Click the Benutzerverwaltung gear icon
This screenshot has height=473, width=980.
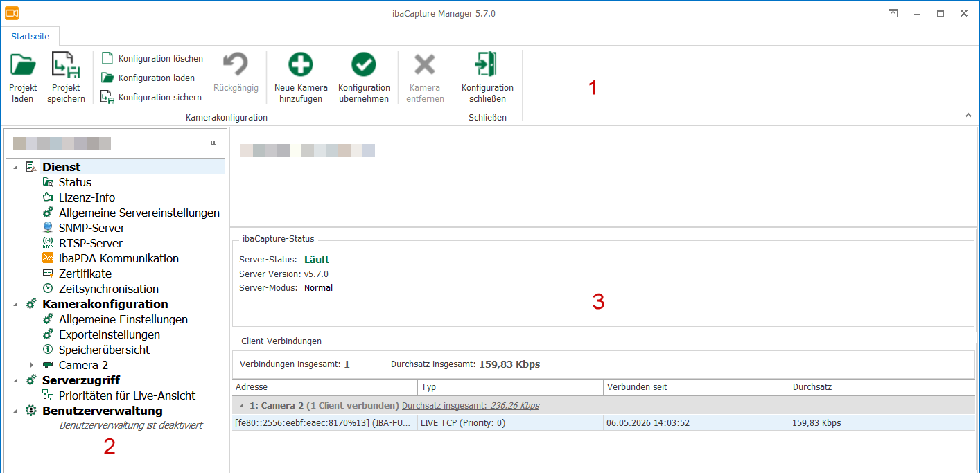[x=31, y=411]
